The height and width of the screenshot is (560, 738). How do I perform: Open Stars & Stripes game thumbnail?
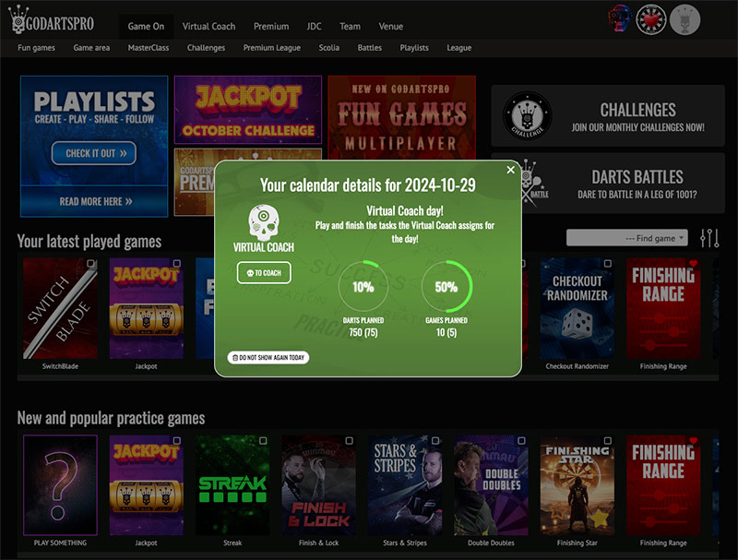[x=405, y=485]
